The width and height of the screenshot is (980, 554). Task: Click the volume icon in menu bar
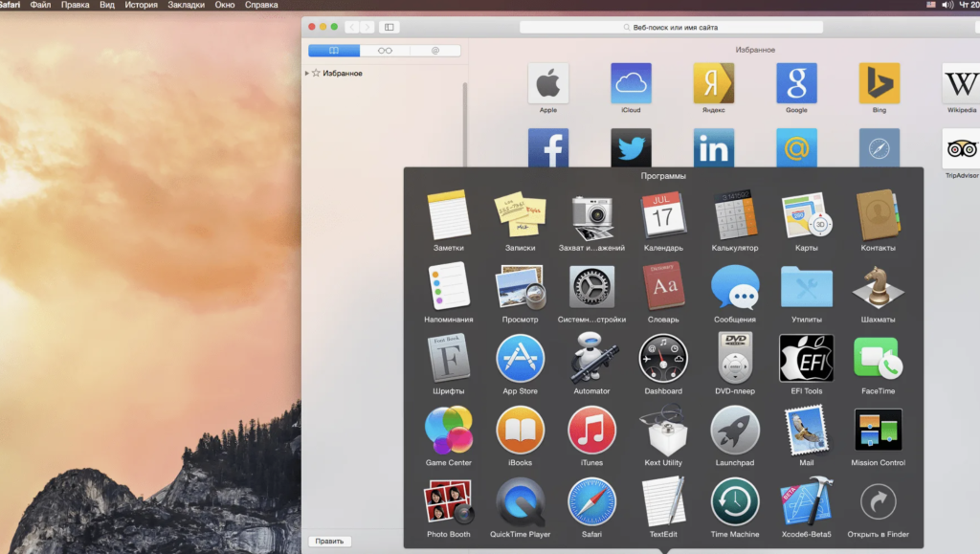[x=947, y=5]
